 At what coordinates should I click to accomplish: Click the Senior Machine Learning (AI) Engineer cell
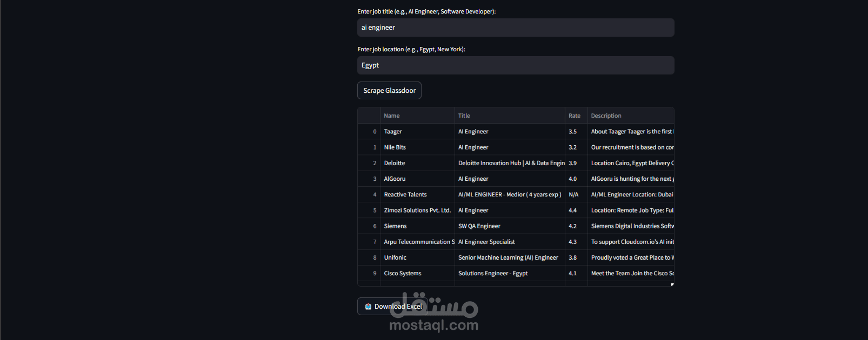pos(510,257)
